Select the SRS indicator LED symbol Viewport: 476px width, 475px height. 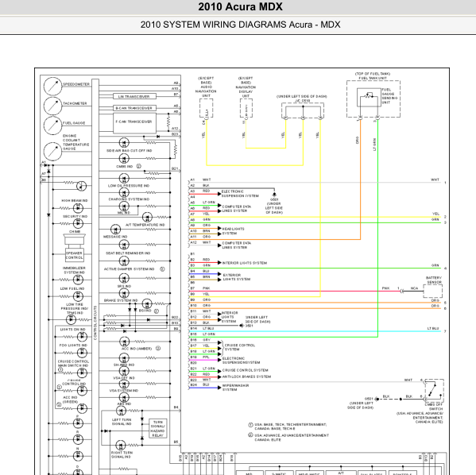pyautogui.click(x=124, y=278)
